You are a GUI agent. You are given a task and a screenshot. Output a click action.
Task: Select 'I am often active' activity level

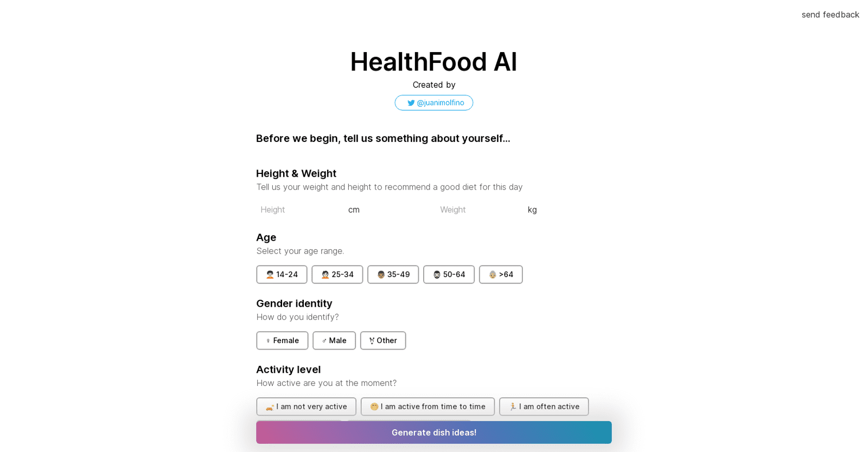coord(544,406)
